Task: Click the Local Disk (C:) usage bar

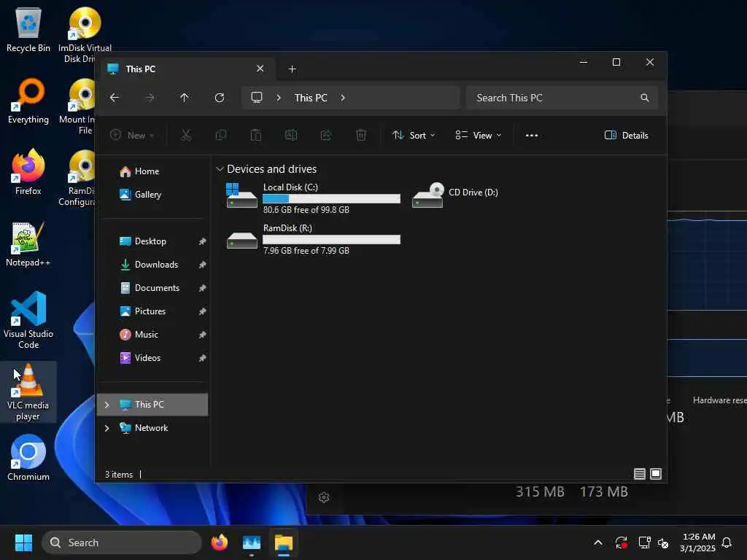Action: (x=332, y=198)
